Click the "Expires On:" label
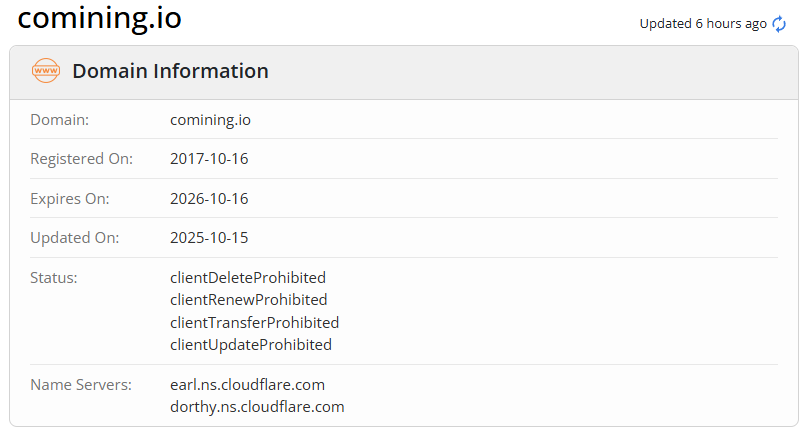The image size is (808, 439). [x=70, y=198]
